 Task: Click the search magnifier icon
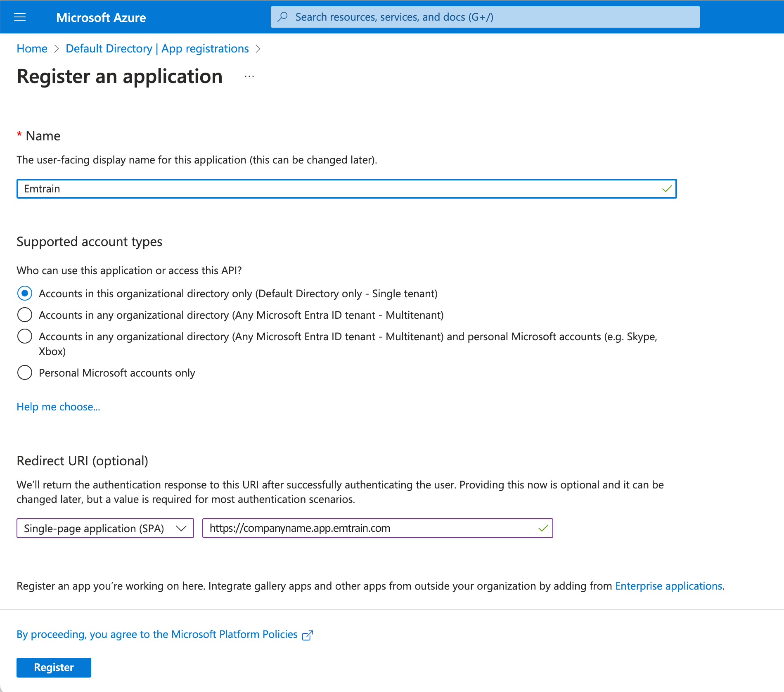tap(283, 17)
